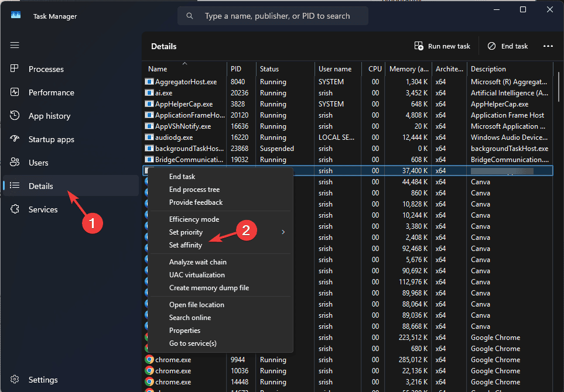This screenshot has height=392, width=564.
Task: Expand the Set priority submenu arrow
Action: (x=283, y=232)
